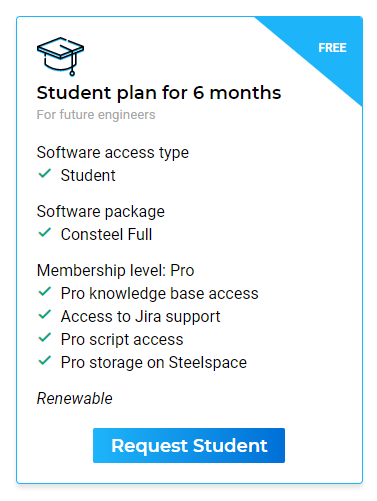Click the Software access type label
The width and height of the screenshot is (377, 501).
click(x=113, y=153)
